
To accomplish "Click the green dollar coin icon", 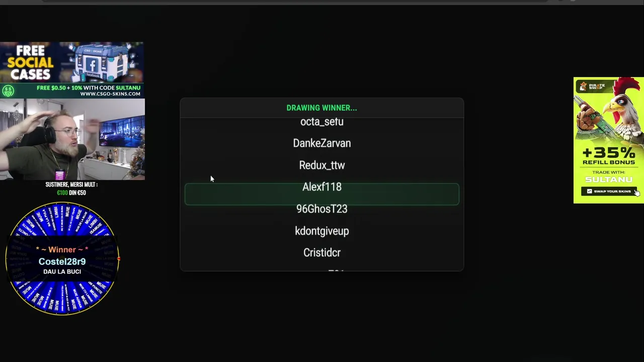I will click(x=8, y=91).
